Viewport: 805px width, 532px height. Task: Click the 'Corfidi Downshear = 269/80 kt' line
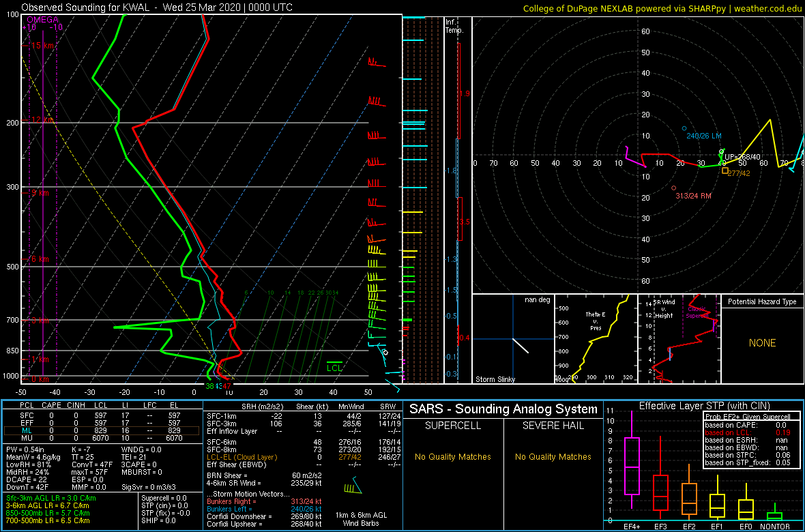point(264,516)
